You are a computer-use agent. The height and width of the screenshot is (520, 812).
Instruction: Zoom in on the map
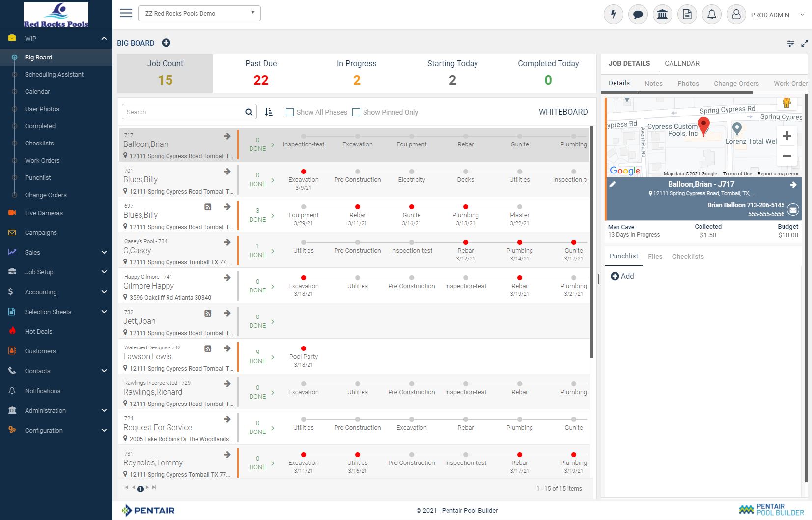coord(786,136)
